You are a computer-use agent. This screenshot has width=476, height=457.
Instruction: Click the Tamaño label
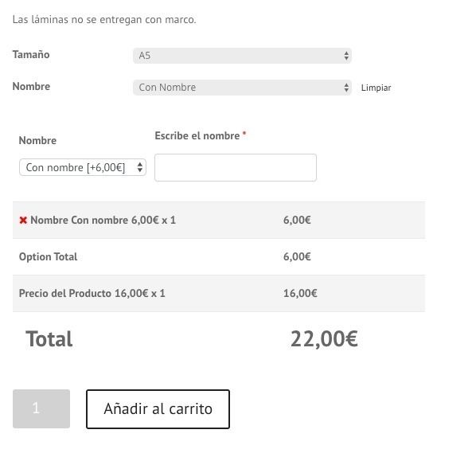[x=31, y=55]
